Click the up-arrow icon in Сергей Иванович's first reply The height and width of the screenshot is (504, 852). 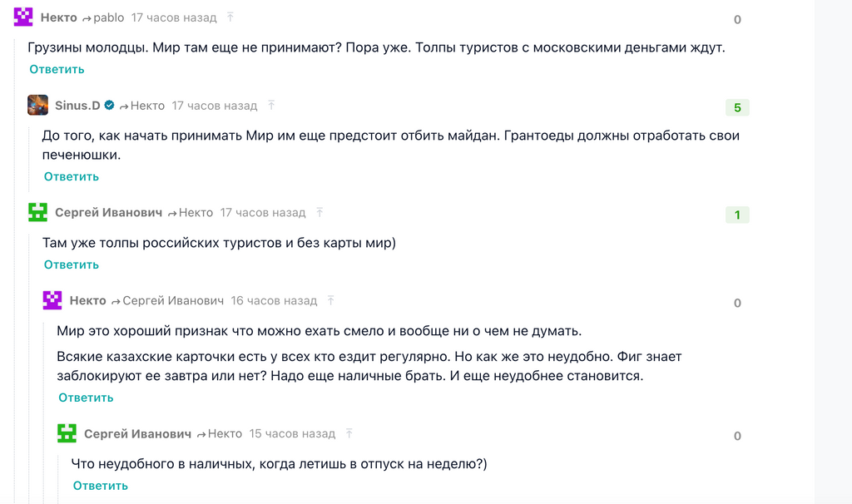point(318,212)
